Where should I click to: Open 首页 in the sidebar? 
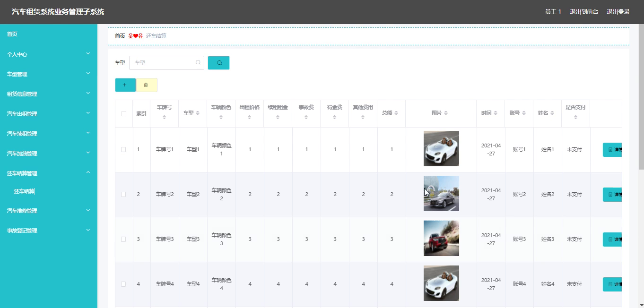12,34
